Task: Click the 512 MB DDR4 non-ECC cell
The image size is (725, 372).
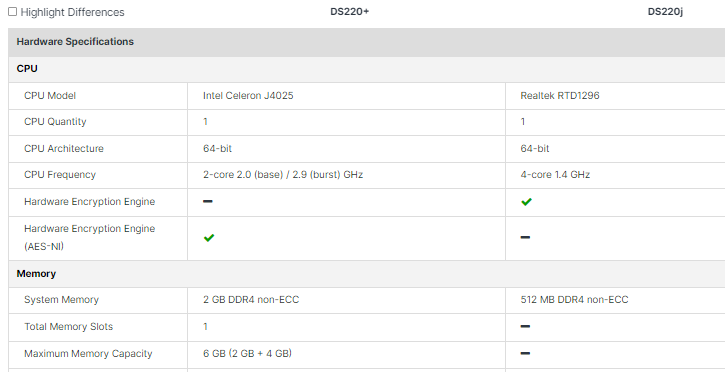Action: pos(615,300)
